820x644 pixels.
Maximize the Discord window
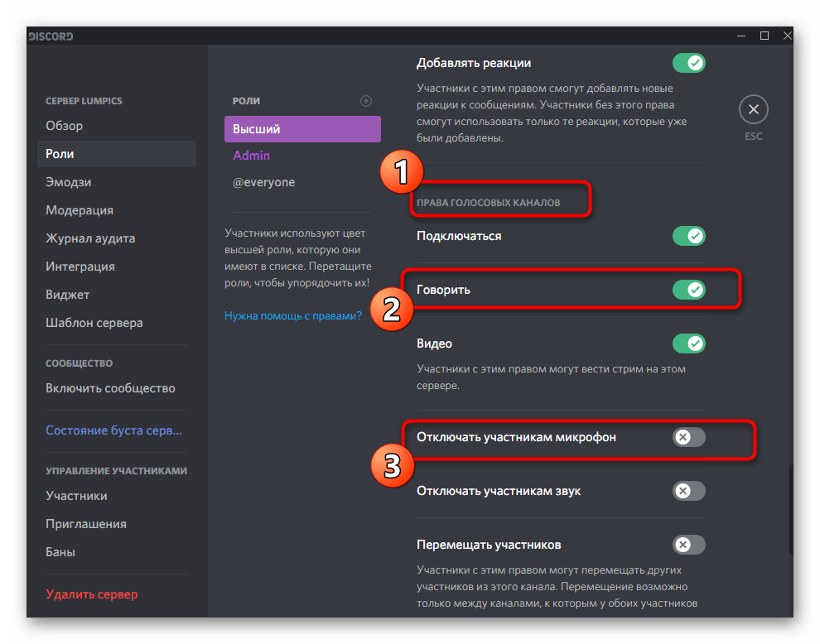pos(764,36)
